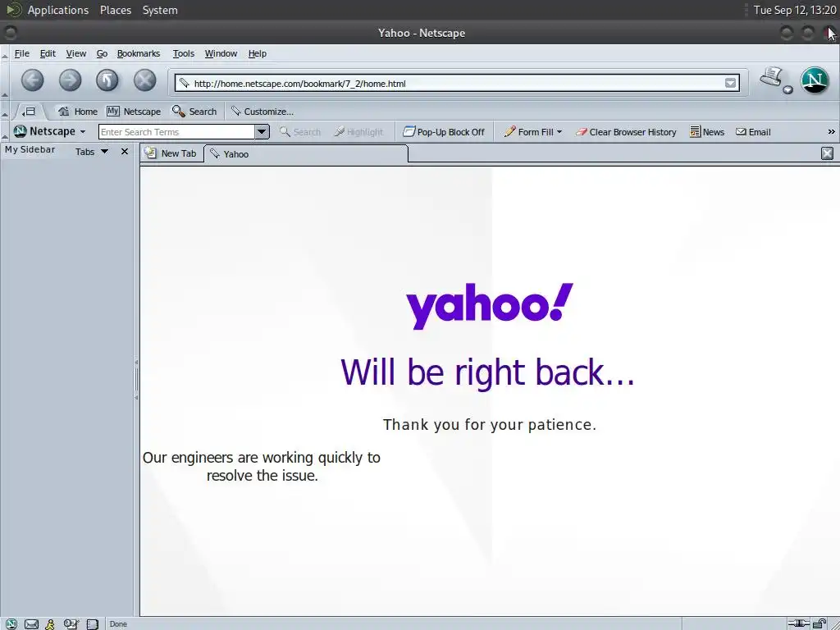Click the clock showing Tue Sep 12, 13:20

click(794, 10)
